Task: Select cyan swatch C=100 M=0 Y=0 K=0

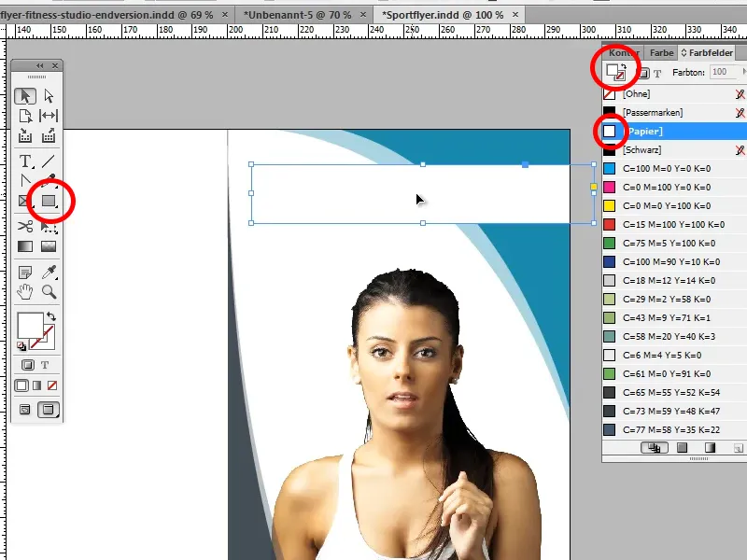Action: tap(674, 169)
